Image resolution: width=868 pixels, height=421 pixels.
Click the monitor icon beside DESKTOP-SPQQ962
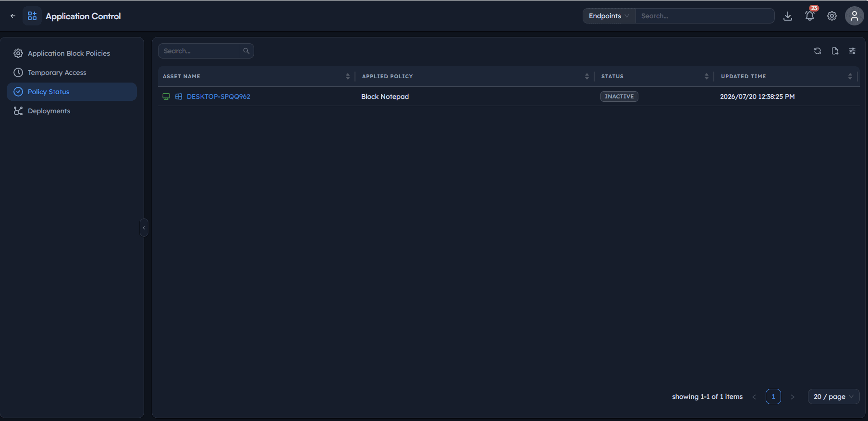pyautogui.click(x=166, y=96)
